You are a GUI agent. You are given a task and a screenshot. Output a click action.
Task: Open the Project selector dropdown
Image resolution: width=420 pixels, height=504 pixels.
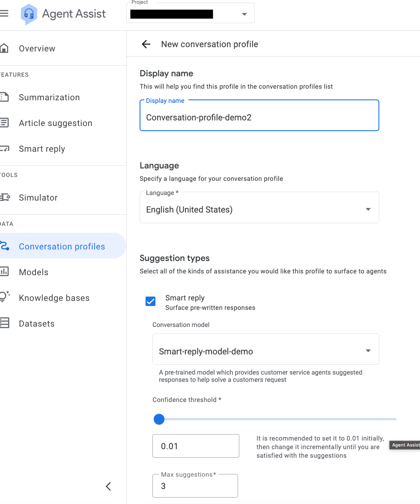pos(191,14)
